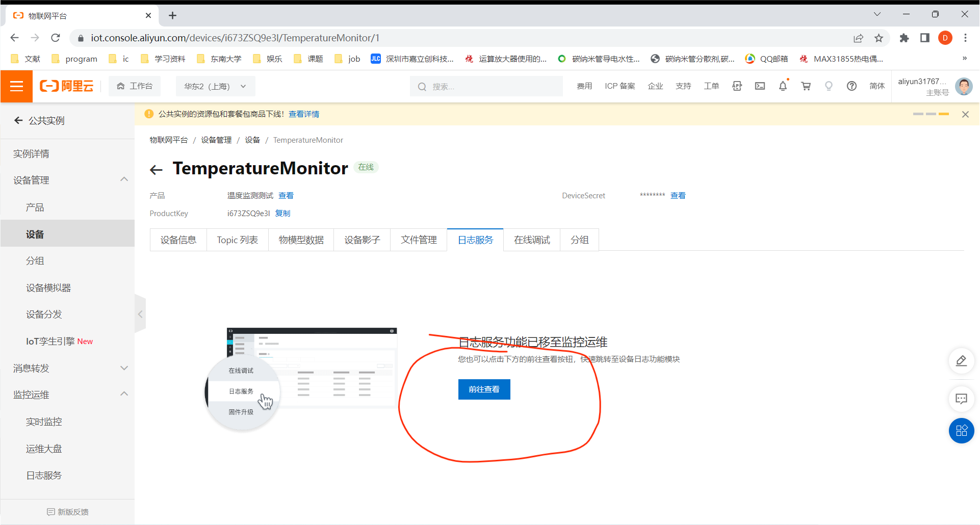Click the floating chat feedback icon
The width and height of the screenshot is (980, 525).
[961, 399]
